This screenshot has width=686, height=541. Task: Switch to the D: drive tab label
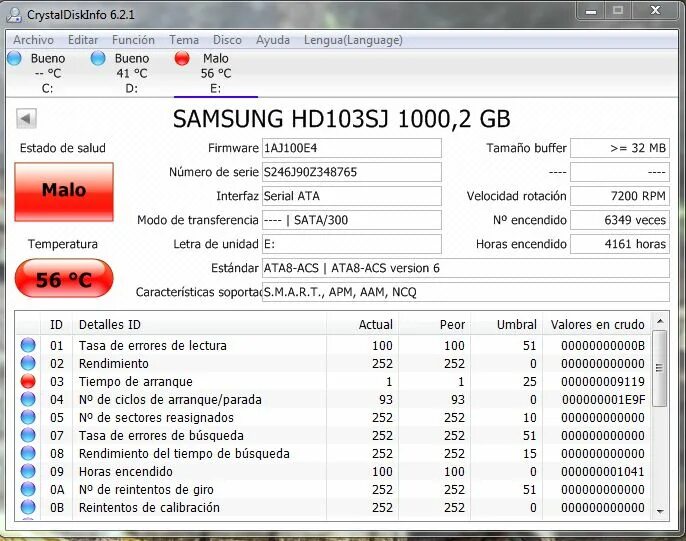pyautogui.click(x=132, y=89)
